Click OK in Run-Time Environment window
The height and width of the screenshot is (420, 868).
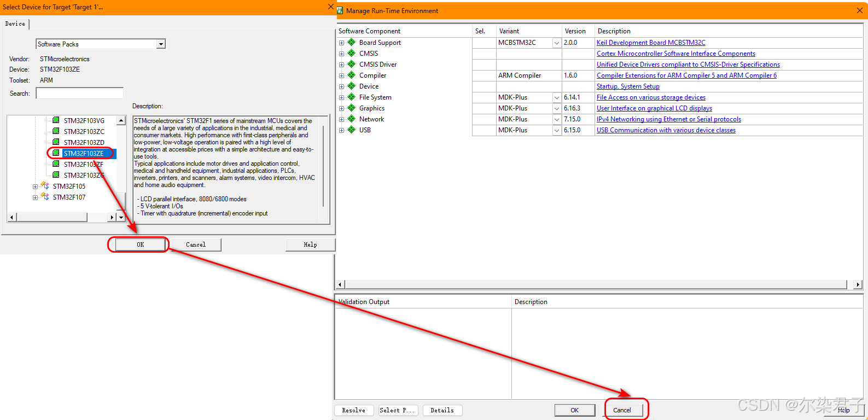[575, 410]
